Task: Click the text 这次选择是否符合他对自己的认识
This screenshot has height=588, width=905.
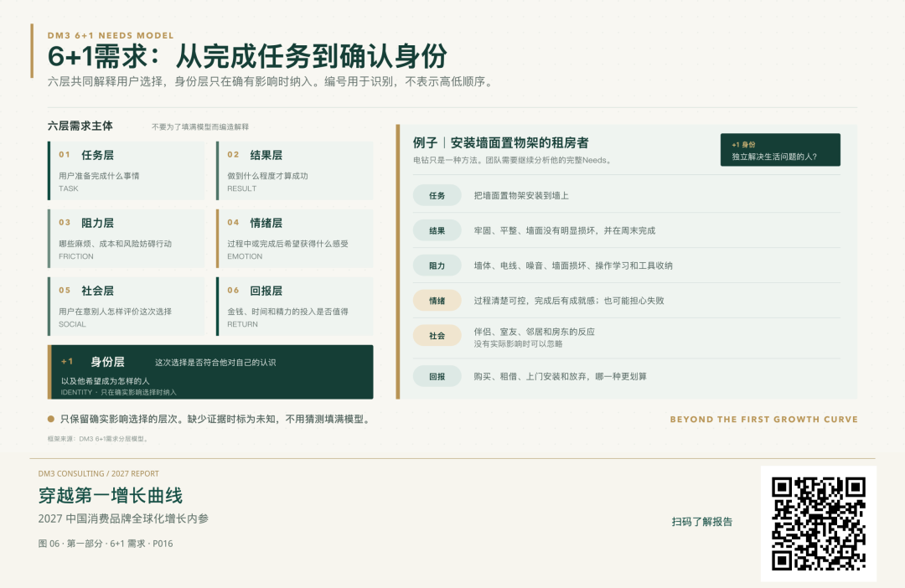Action: [x=215, y=363]
